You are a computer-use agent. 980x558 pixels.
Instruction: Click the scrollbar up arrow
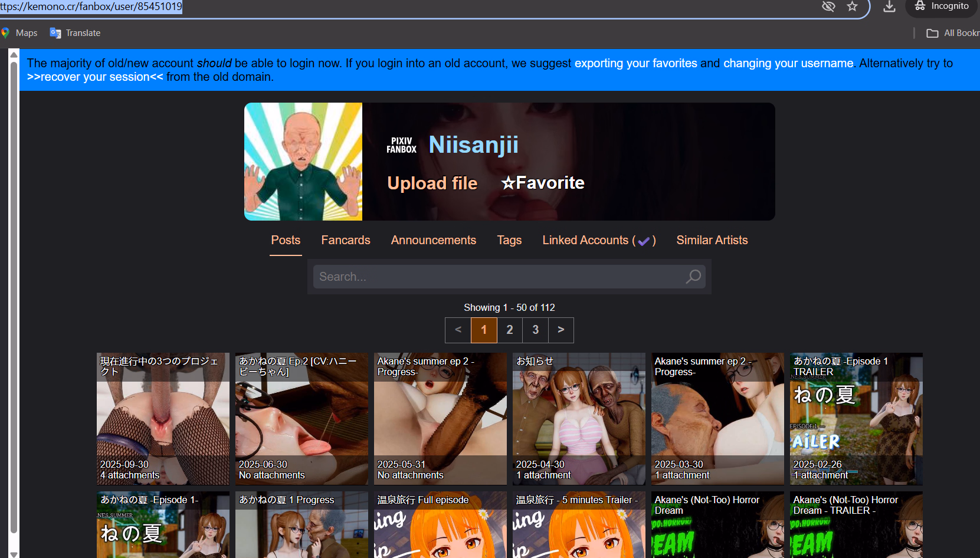click(14, 55)
